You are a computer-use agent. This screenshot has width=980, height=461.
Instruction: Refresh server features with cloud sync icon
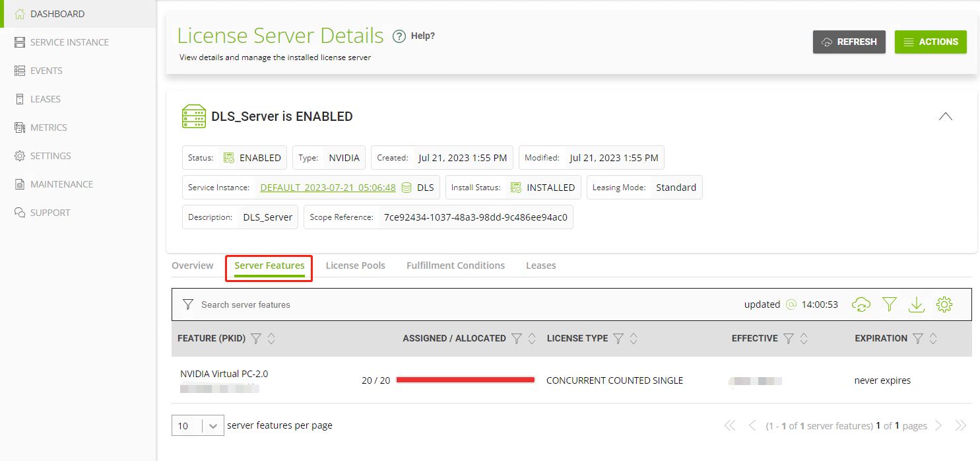click(x=861, y=304)
